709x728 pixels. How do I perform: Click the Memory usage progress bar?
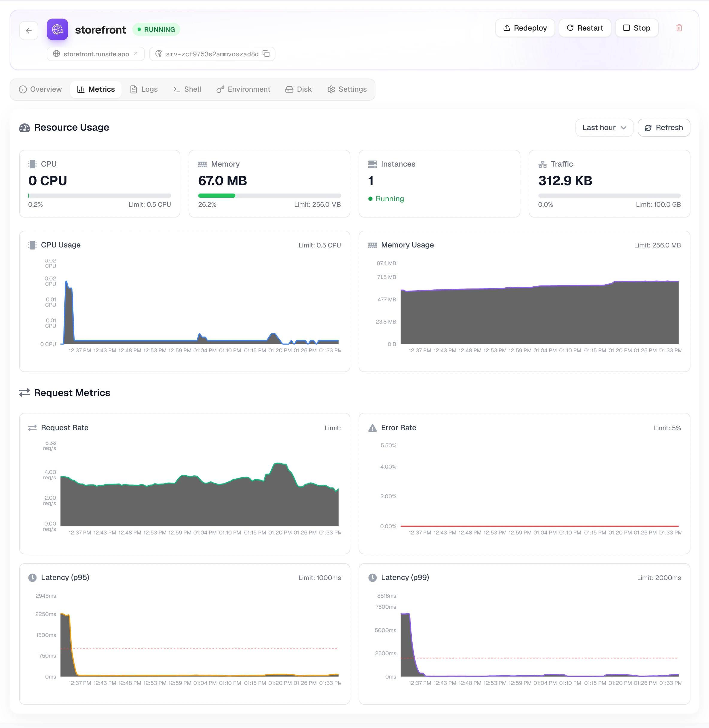click(269, 196)
